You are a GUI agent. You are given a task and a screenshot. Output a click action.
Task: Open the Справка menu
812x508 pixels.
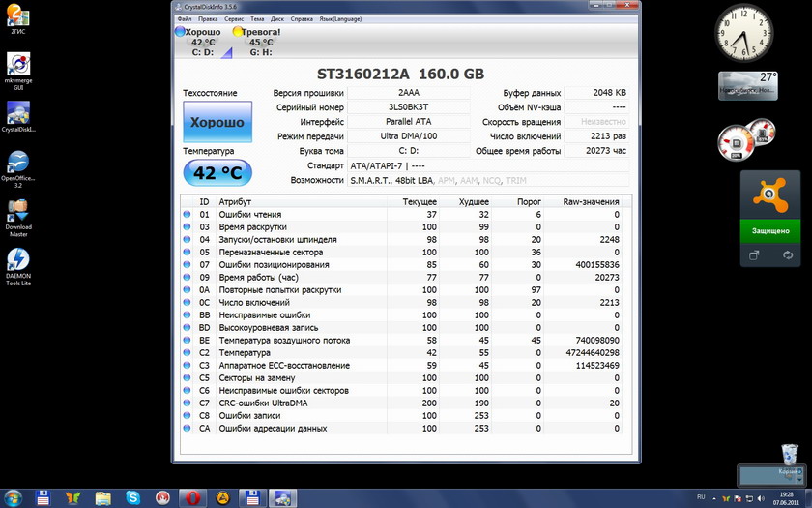pyautogui.click(x=302, y=19)
